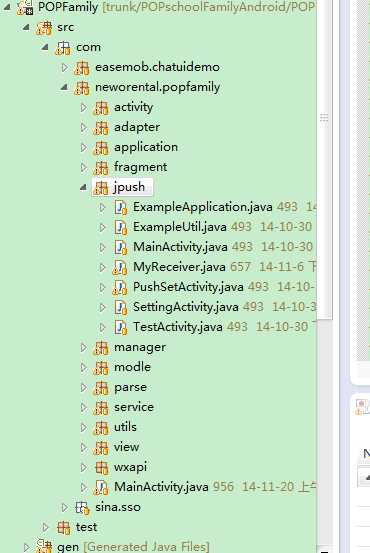Select the POPFamily project label
The width and height of the screenshot is (370, 553).
[68, 7]
